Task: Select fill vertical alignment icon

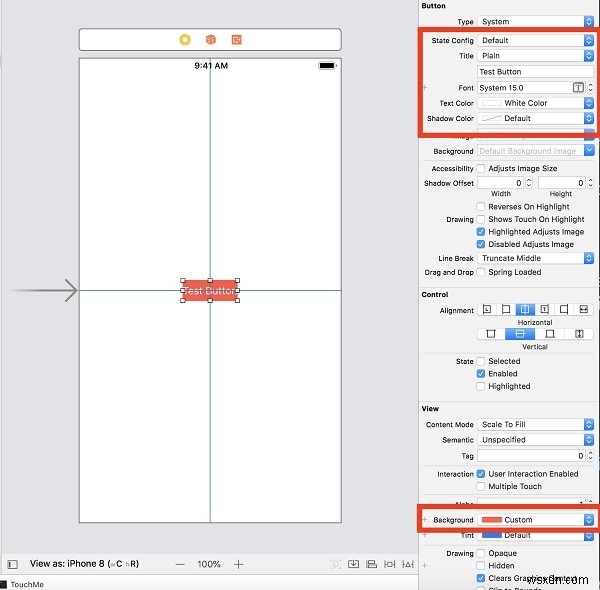Action: 579,334
